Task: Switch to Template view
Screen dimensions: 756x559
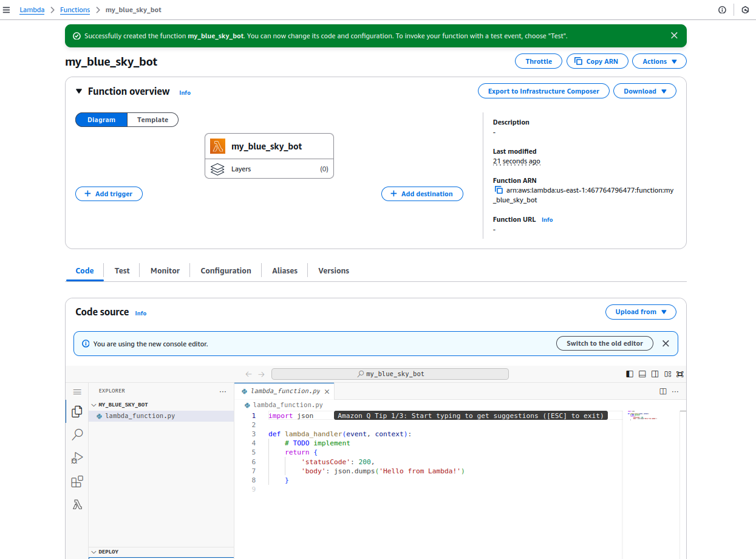Action: tap(152, 120)
